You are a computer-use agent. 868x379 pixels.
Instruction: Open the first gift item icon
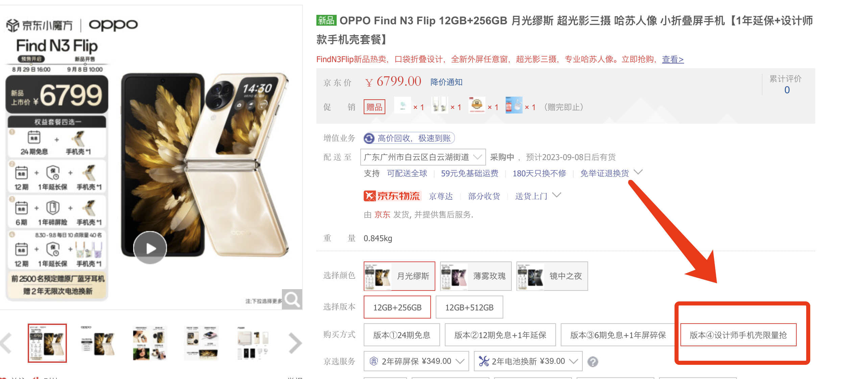click(x=403, y=106)
